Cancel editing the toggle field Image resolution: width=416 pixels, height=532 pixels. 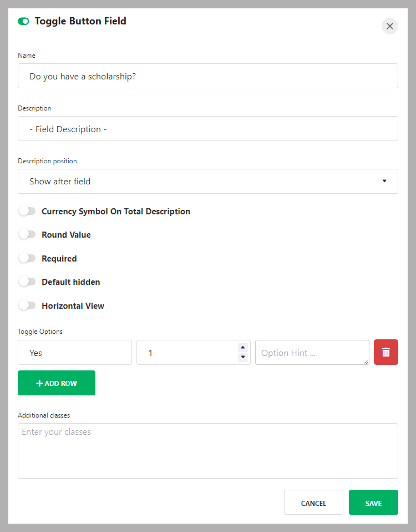[313, 503]
